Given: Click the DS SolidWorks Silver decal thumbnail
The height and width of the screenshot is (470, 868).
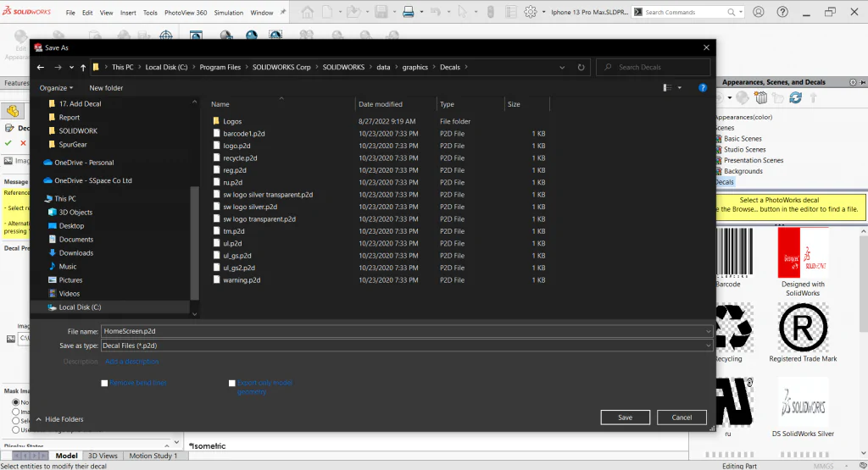Looking at the screenshot, I should [803, 402].
